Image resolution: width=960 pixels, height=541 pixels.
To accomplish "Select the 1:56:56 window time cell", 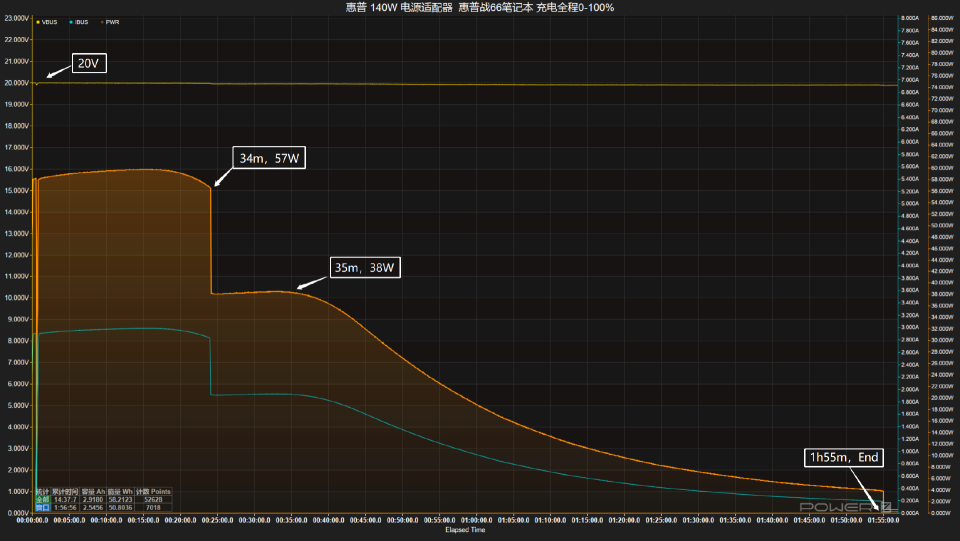I will click(65, 507).
